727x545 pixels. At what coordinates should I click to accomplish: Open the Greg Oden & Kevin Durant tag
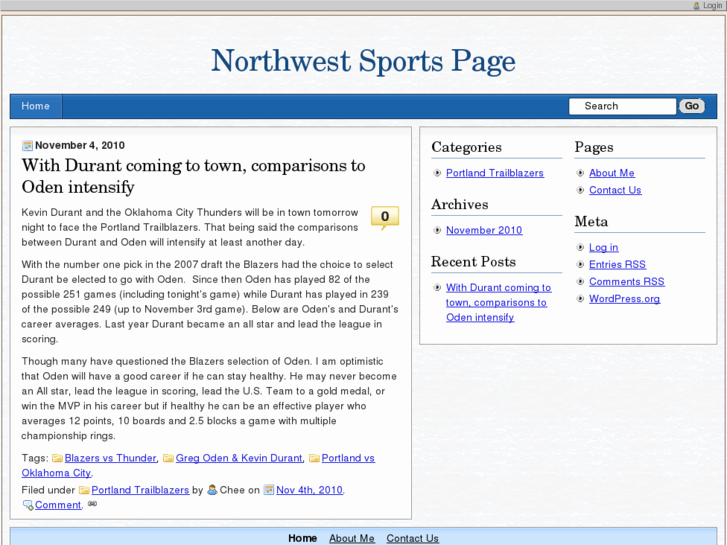pyautogui.click(x=239, y=458)
